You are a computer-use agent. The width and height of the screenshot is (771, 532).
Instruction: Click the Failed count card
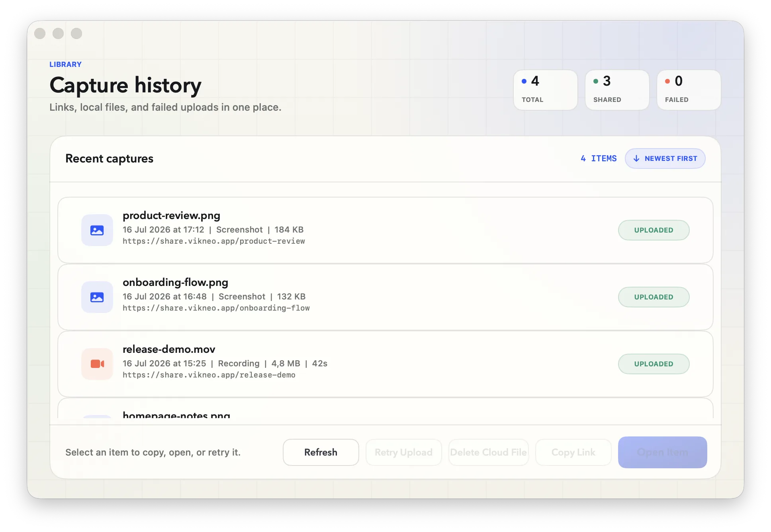point(689,90)
